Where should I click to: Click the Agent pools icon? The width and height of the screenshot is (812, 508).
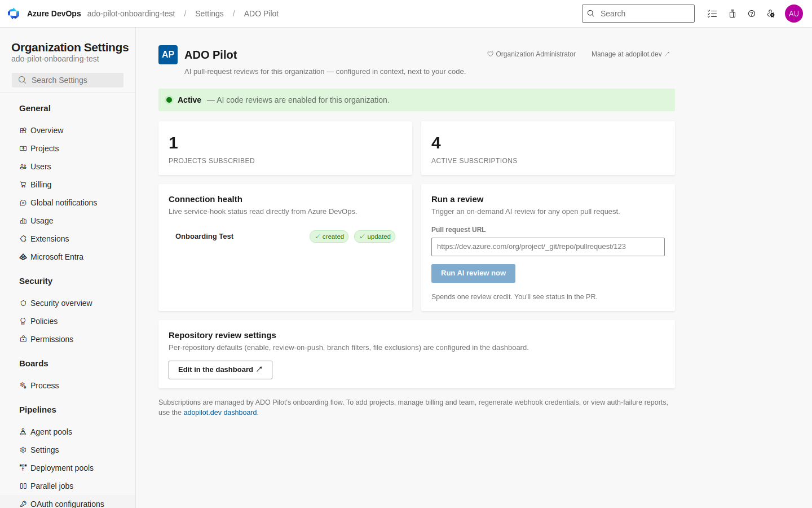coord(23,432)
